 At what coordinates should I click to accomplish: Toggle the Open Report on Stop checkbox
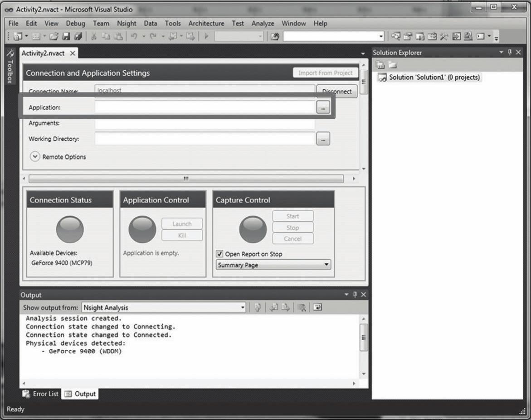(x=220, y=254)
